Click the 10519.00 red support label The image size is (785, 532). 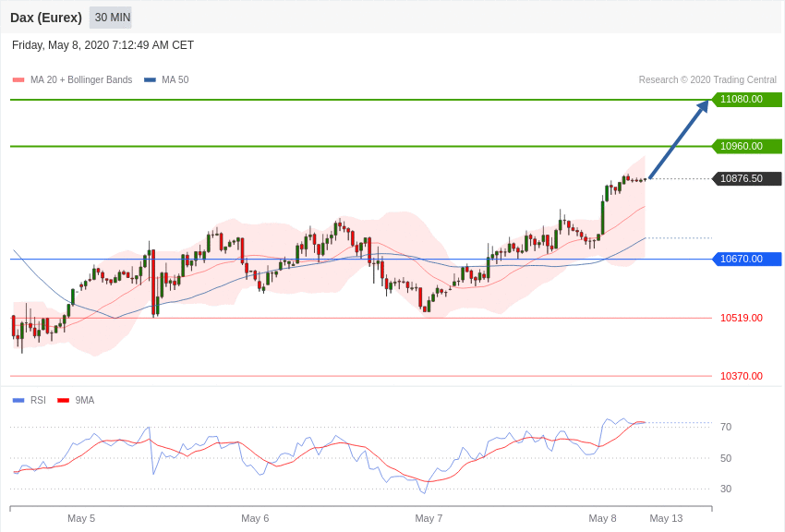741,318
